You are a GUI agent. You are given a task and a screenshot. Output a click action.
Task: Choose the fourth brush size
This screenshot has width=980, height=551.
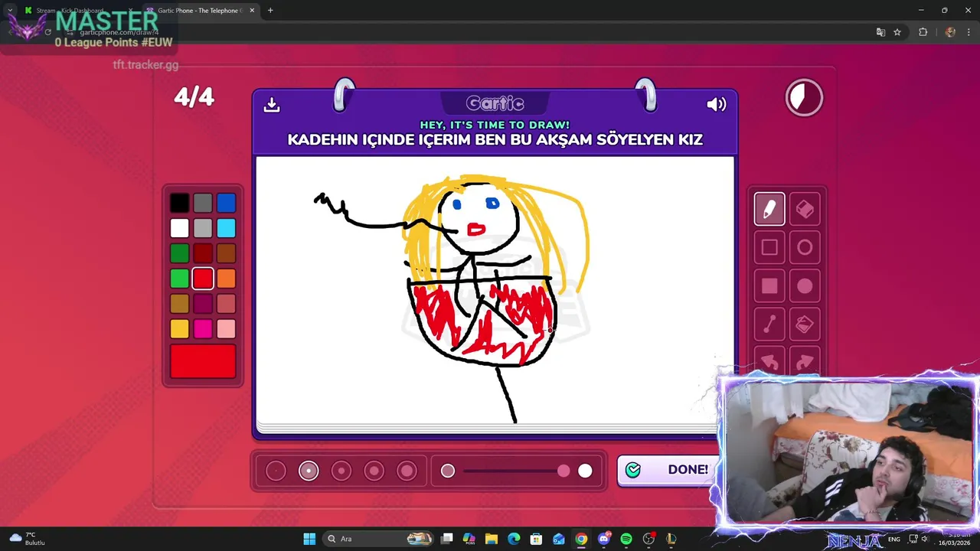pyautogui.click(x=374, y=471)
